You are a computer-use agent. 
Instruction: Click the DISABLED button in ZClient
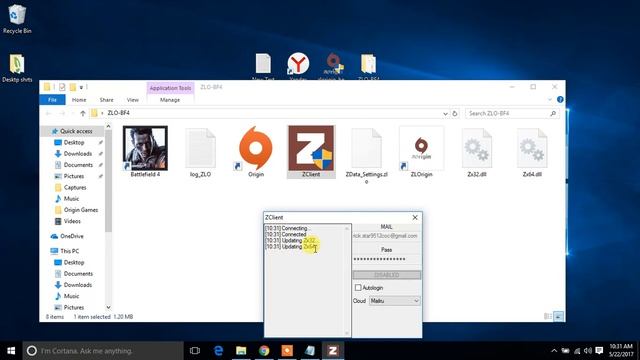(x=387, y=275)
